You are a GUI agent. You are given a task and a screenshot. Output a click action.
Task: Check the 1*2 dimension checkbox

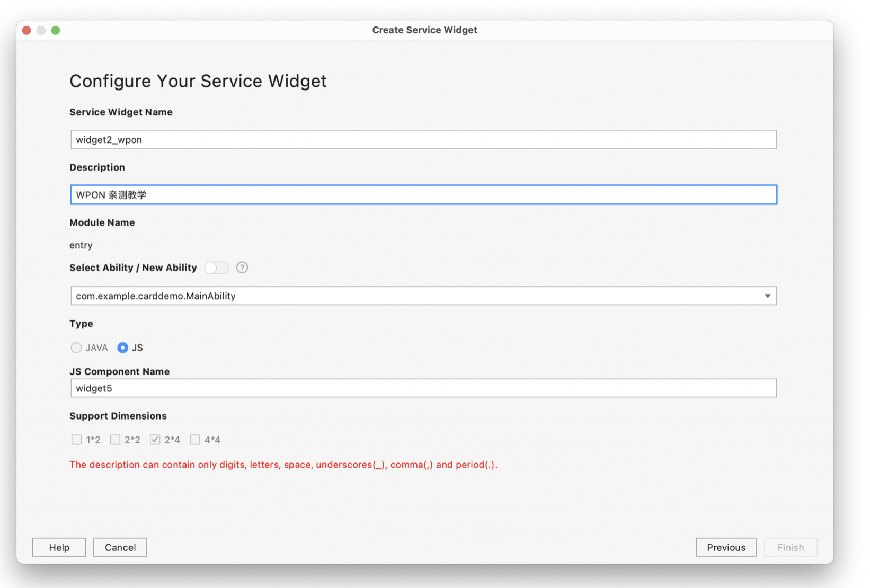pos(76,440)
